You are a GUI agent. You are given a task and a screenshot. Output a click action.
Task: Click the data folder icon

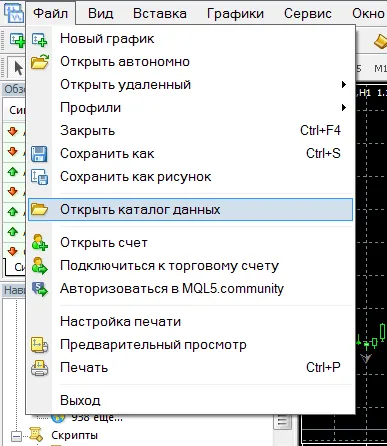coord(39,209)
